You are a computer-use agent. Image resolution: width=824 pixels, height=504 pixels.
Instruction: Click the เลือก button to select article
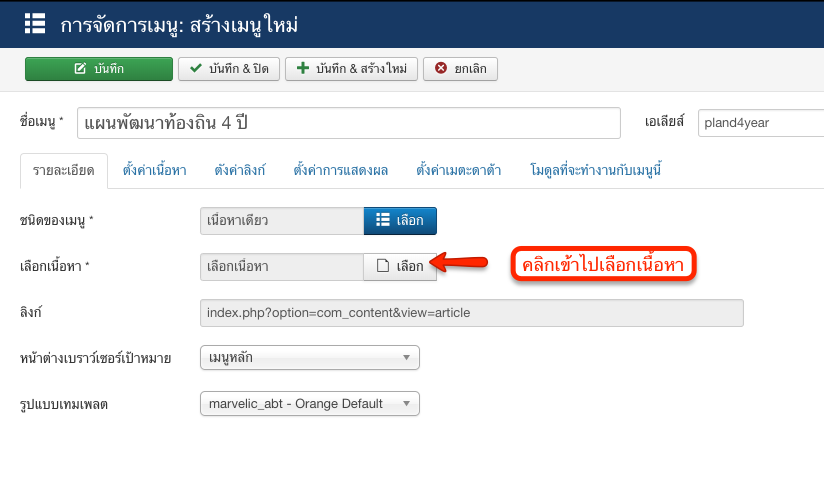(x=399, y=266)
